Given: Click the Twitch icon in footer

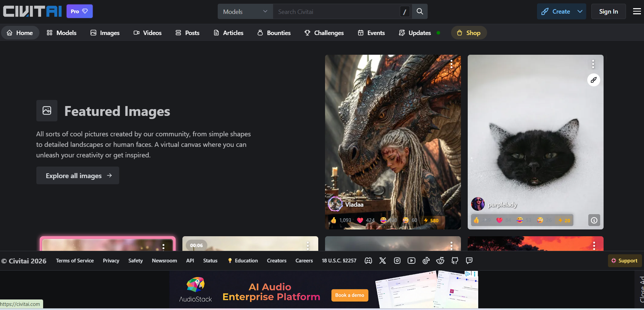Looking at the screenshot, I should (x=469, y=261).
